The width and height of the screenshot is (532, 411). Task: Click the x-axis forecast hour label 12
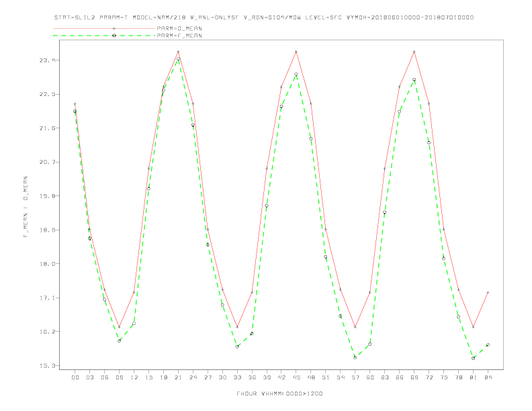pyautogui.click(x=134, y=377)
